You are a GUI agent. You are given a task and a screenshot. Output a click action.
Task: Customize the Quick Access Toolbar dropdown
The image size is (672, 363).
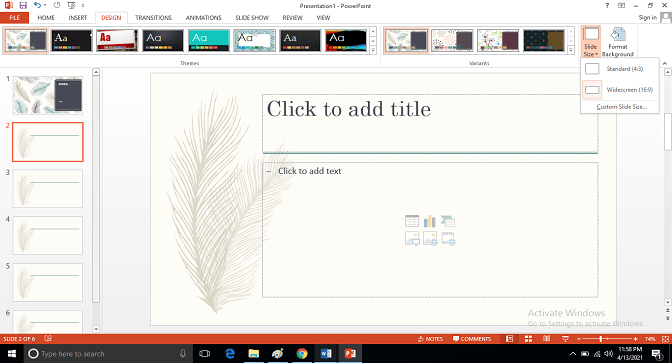(83, 6)
